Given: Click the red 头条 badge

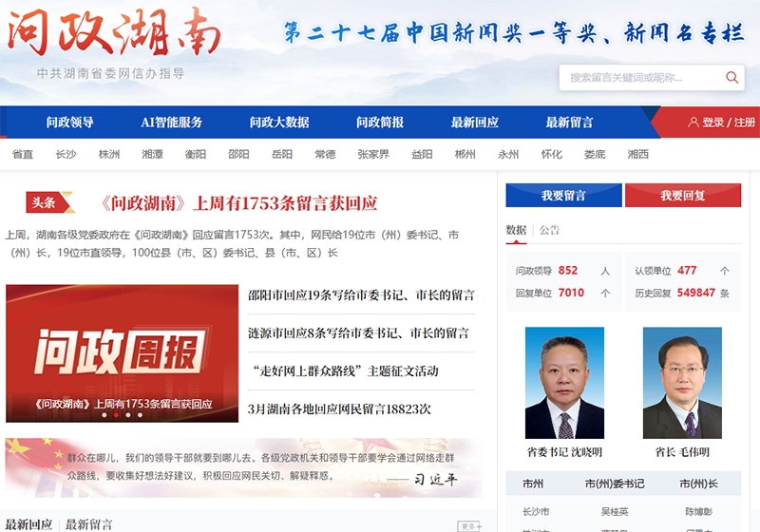Looking at the screenshot, I should (x=50, y=202).
